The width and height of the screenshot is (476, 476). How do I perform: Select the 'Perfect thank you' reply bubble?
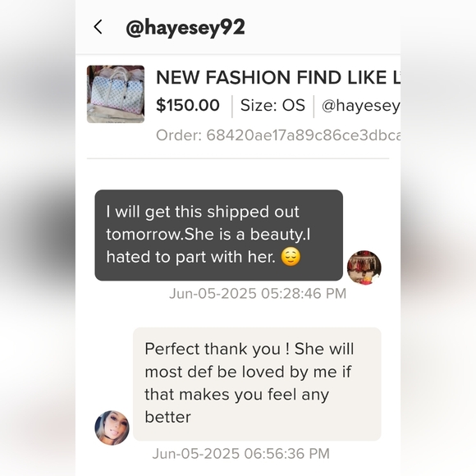tap(257, 384)
